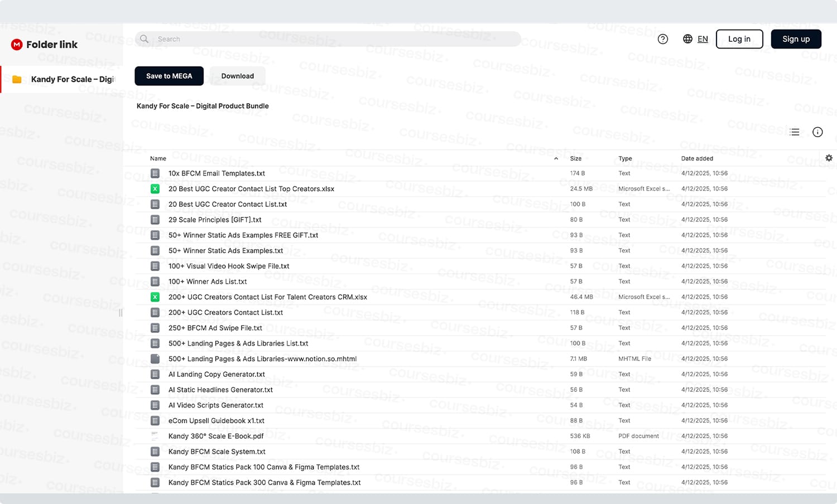Click the 46.4 MB size cell
Viewport: 837px width, 504px height.
point(581,297)
